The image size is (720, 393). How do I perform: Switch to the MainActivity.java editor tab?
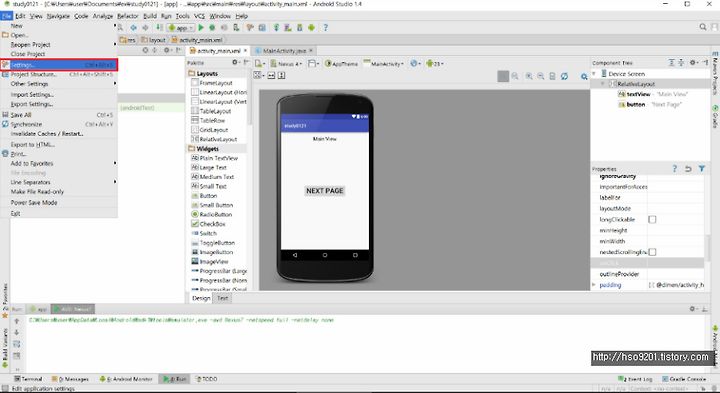(284, 51)
